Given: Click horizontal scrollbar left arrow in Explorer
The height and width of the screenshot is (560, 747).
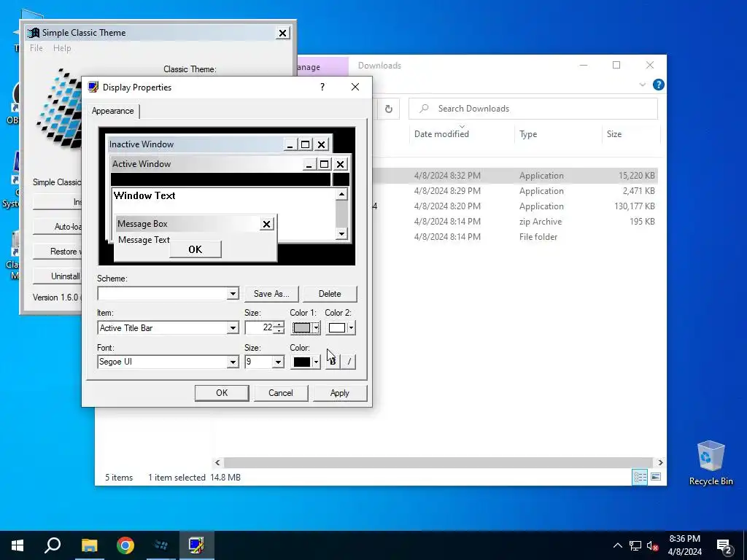Looking at the screenshot, I should click(x=217, y=462).
